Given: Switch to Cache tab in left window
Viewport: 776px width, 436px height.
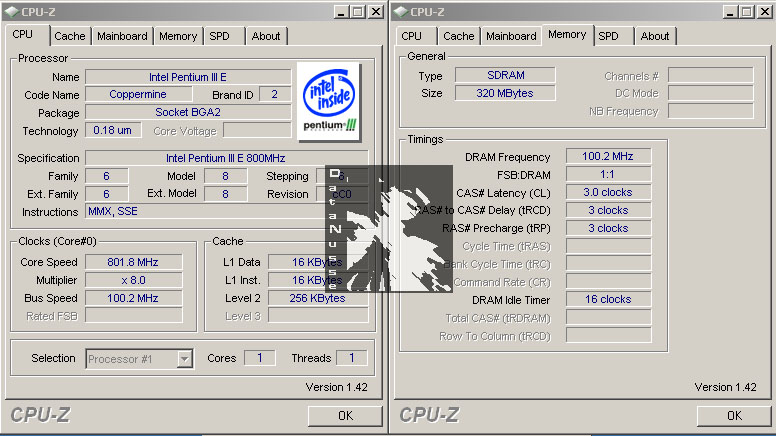Looking at the screenshot, I should 70,36.
